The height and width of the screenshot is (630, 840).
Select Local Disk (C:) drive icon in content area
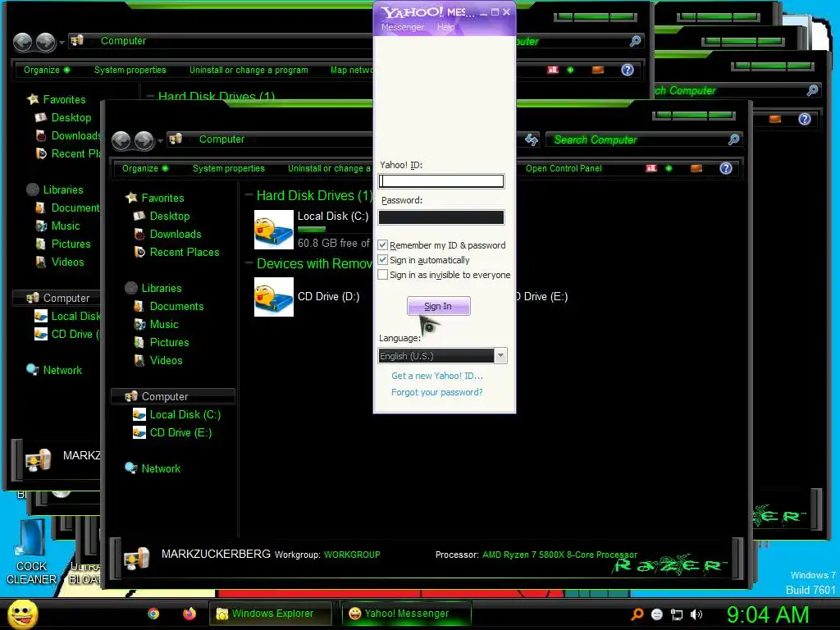click(x=274, y=230)
